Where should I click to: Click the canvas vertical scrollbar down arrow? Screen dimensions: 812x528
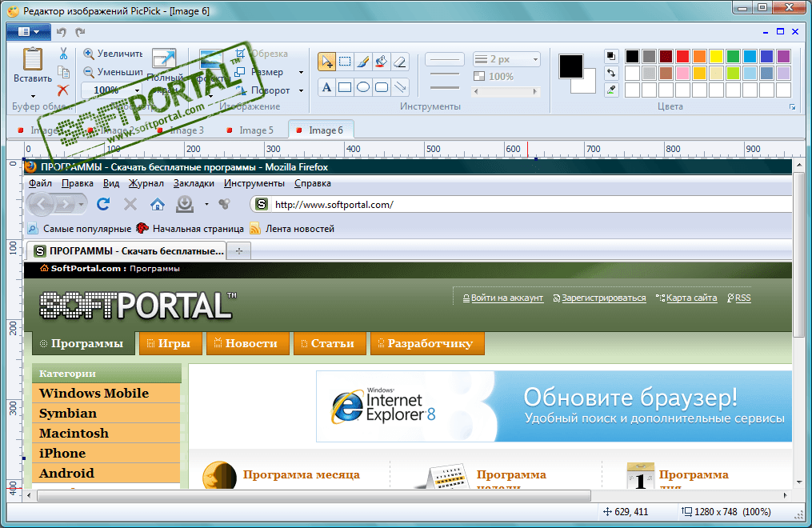coord(799,482)
